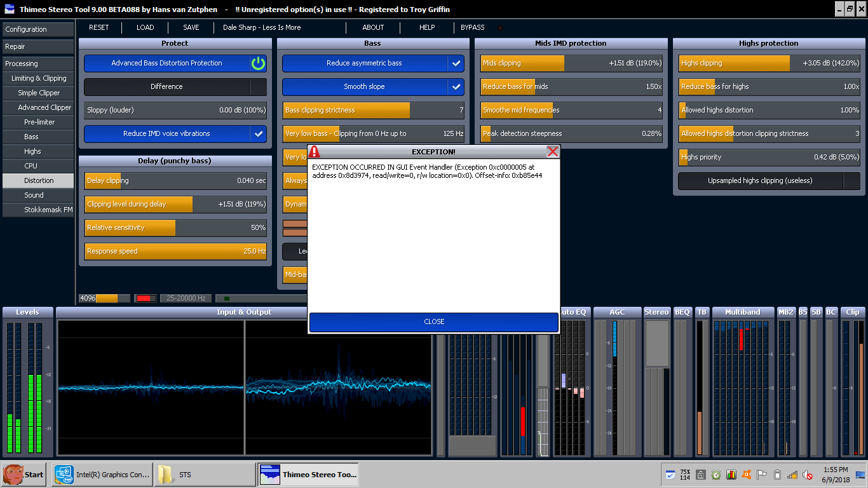Switch to Intel Graphics Control taskbar item
The height and width of the screenshot is (488, 868).
pyautogui.click(x=102, y=475)
